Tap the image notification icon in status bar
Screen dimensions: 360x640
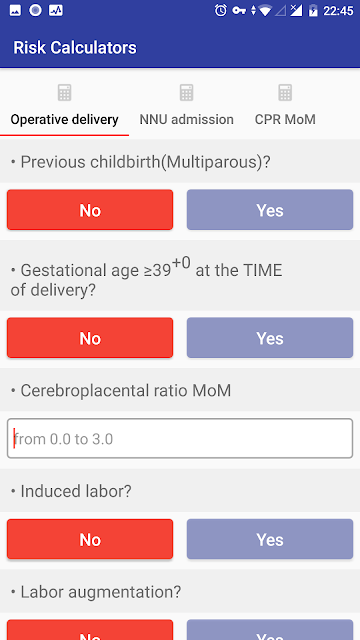[x=15, y=11]
